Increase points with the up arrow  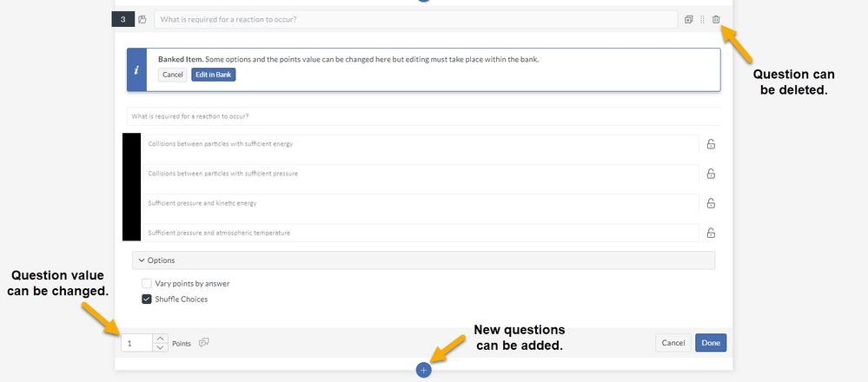[x=160, y=339]
